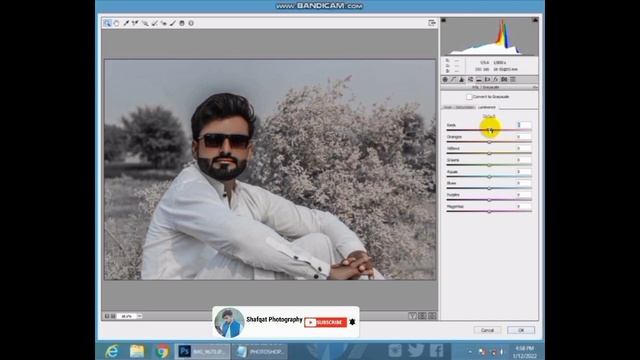Select the Adjustment Brush tool
Viewport: 640px width, 360px height.
point(173,23)
